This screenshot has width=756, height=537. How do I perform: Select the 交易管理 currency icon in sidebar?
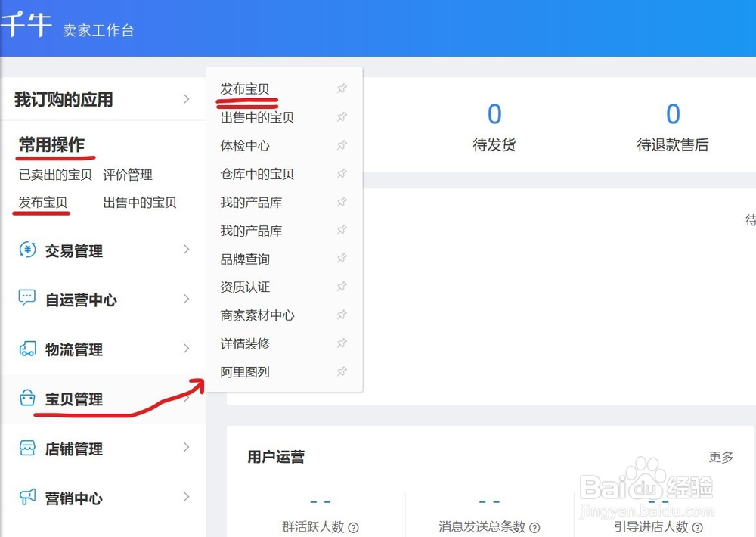click(26, 250)
